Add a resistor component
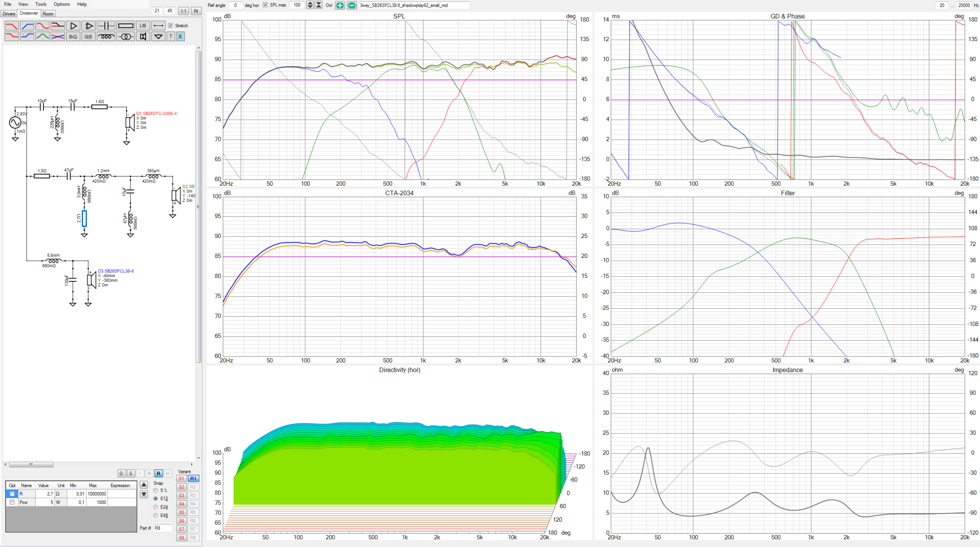The image size is (980, 547). (x=125, y=25)
